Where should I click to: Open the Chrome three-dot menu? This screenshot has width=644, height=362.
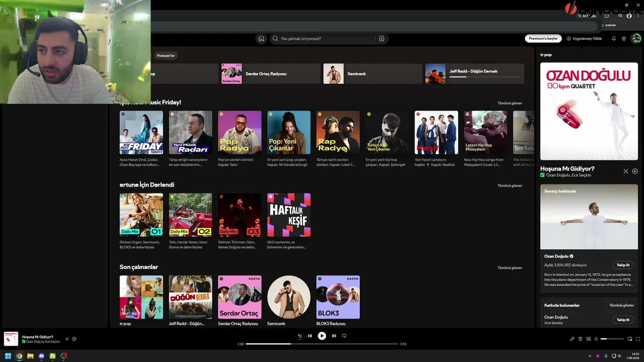click(x=637, y=16)
